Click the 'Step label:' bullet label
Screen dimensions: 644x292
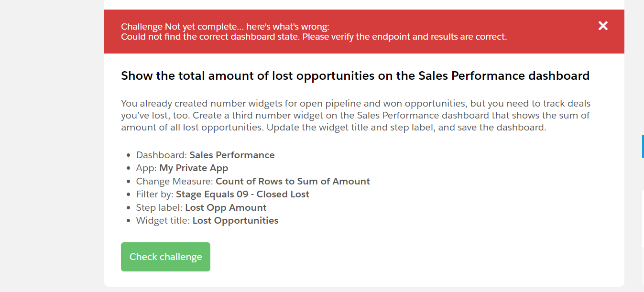[x=159, y=207]
